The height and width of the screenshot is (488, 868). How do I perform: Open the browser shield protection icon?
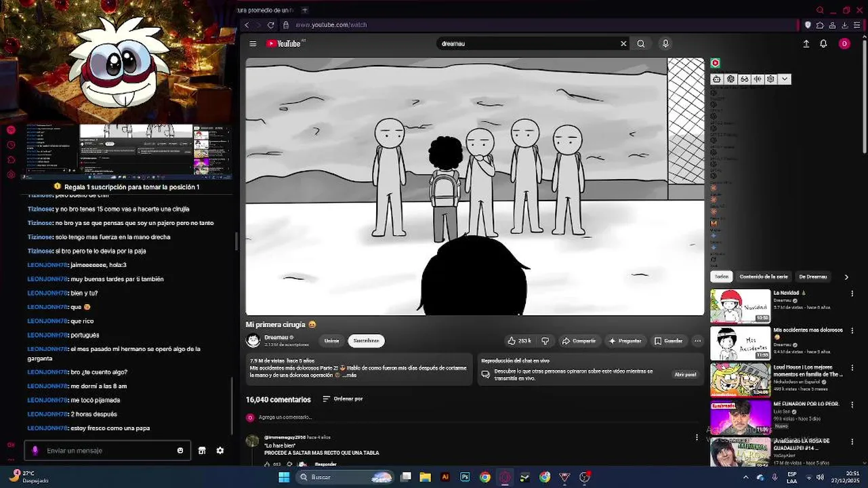(x=808, y=25)
